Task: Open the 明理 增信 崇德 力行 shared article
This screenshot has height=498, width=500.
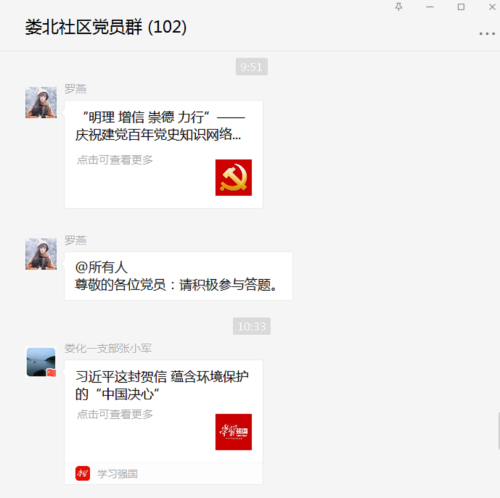Action: pos(163,154)
